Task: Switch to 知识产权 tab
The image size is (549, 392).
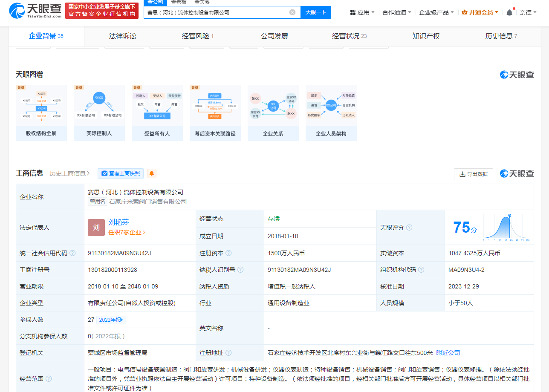Action: coord(426,36)
